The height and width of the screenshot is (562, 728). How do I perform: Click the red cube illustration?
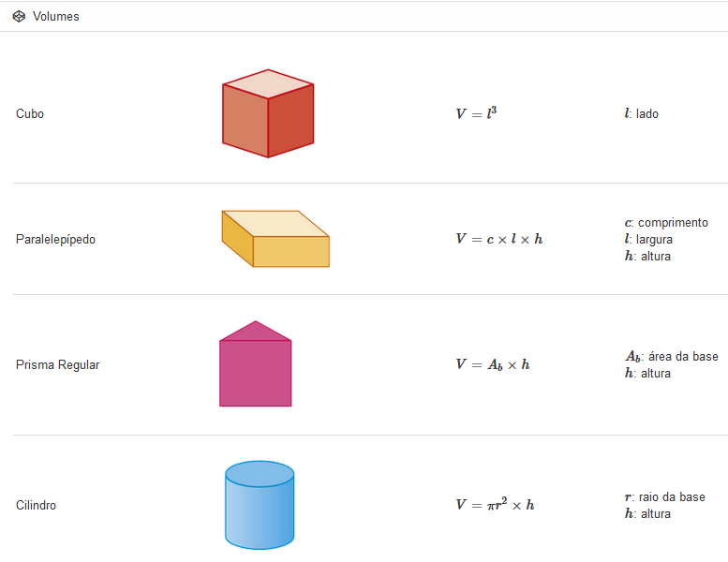268,113
